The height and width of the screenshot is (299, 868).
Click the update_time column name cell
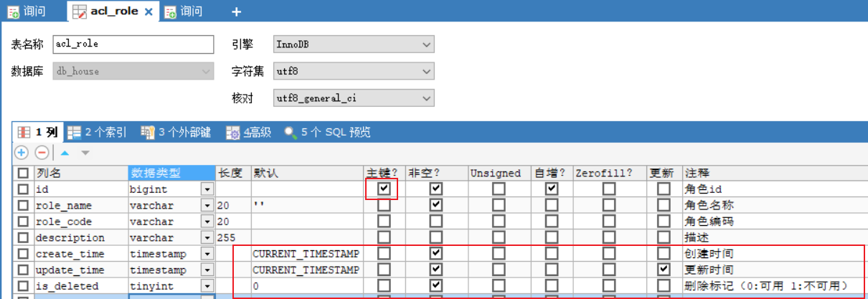coord(81,270)
